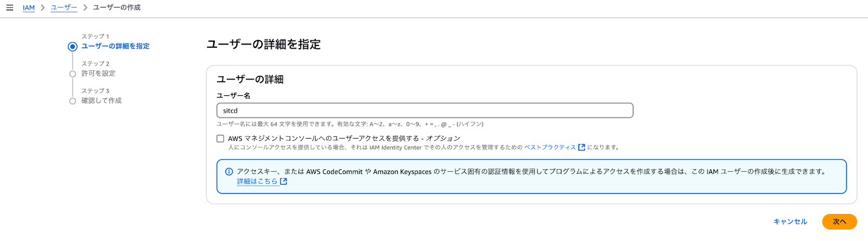This screenshot has width=868, height=241.
Task: Click the external-link icon after 詳細はこちら
Action: (x=283, y=181)
